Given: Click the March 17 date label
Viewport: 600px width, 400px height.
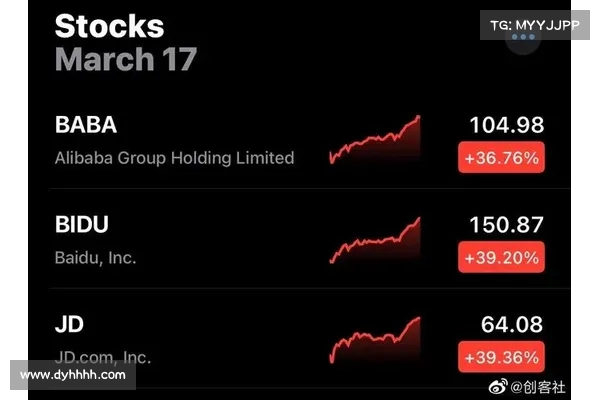Looking at the screenshot, I should 126,58.
